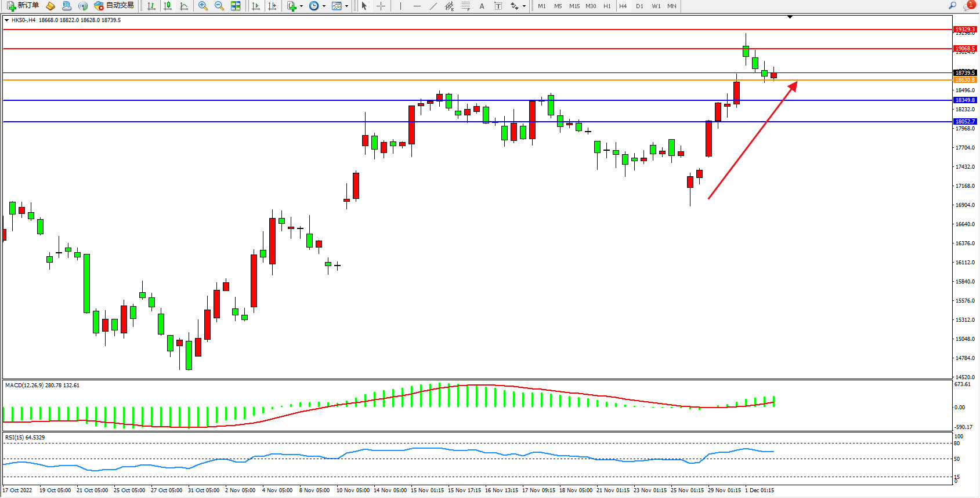
Task: Click the New Order (新订单) button
Action: (23, 6)
